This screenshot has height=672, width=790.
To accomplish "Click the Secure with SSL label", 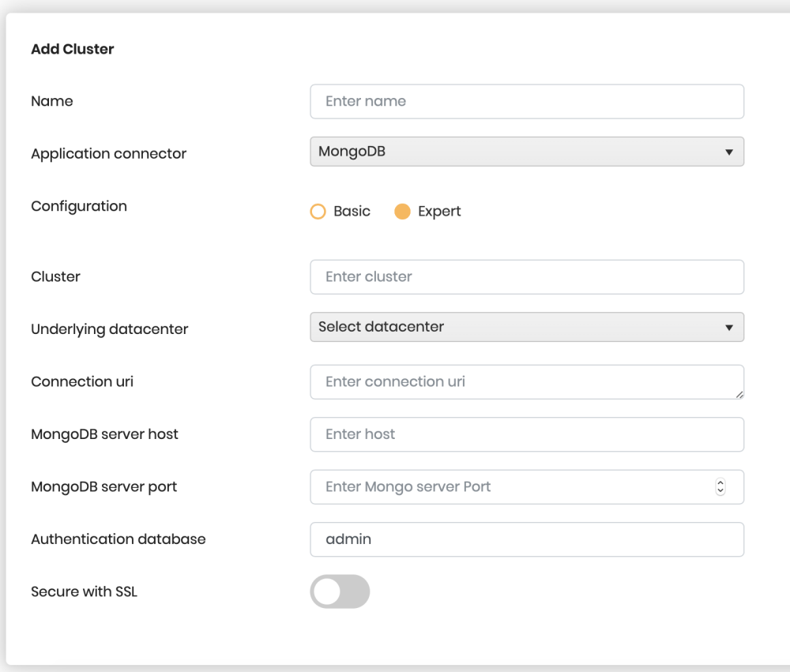I will (x=84, y=591).
